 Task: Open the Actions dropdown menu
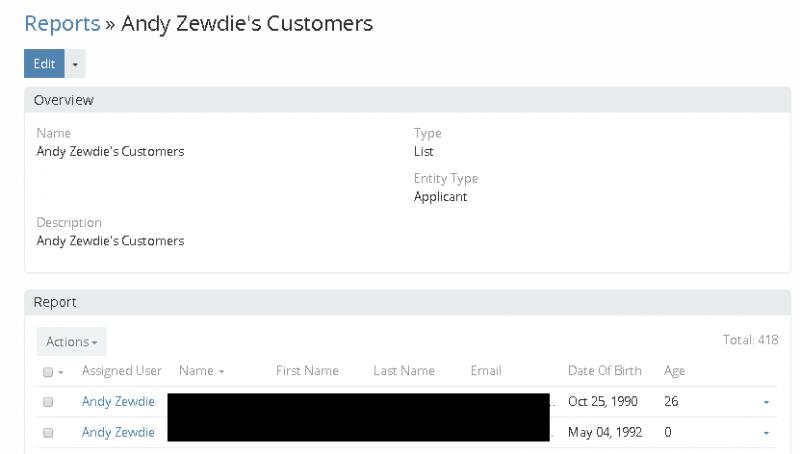[x=71, y=342]
